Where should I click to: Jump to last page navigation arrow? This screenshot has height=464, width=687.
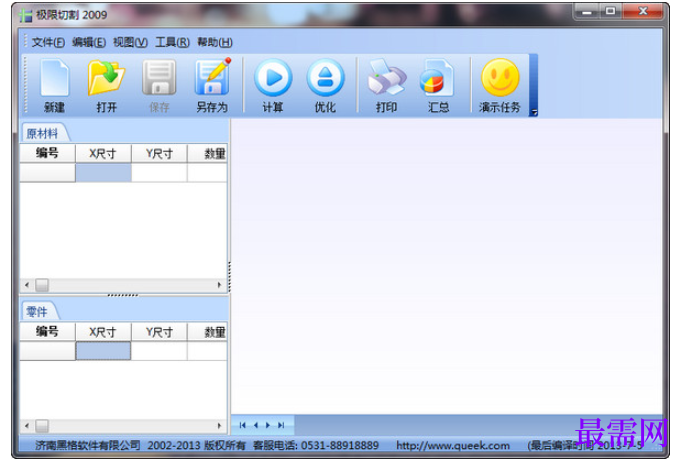pyautogui.click(x=281, y=425)
